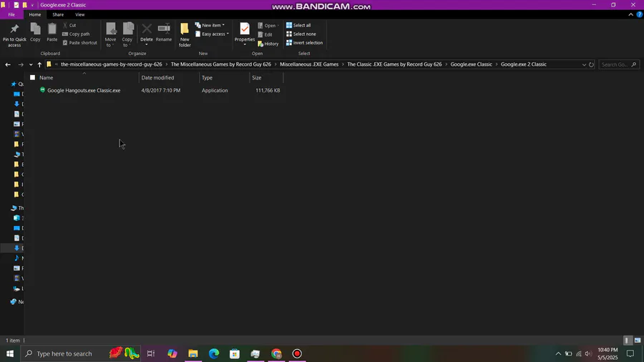Select Quick access in navigation pane
Image resolution: width=644 pixels, height=362 pixels.
pos(17,84)
